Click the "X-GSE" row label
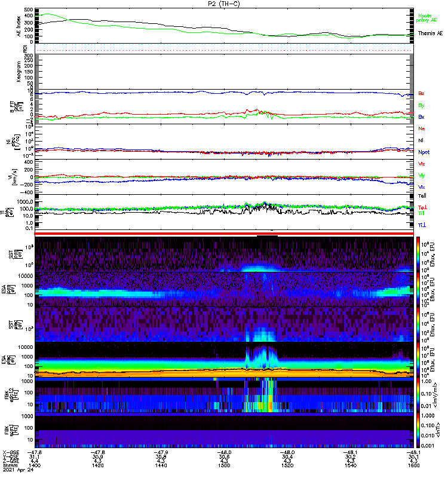This screenshot has width=448, height=478. coord(11,453)
